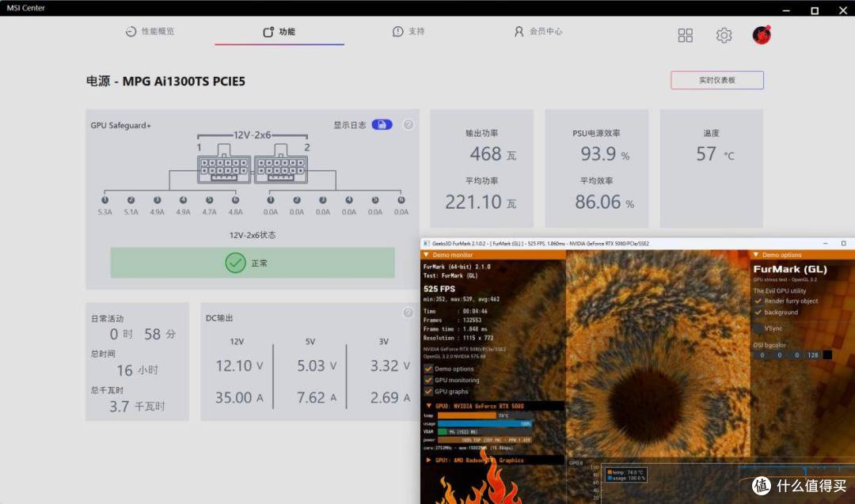
Task: Switch to 功能 tab
Action: pos(279,32)
